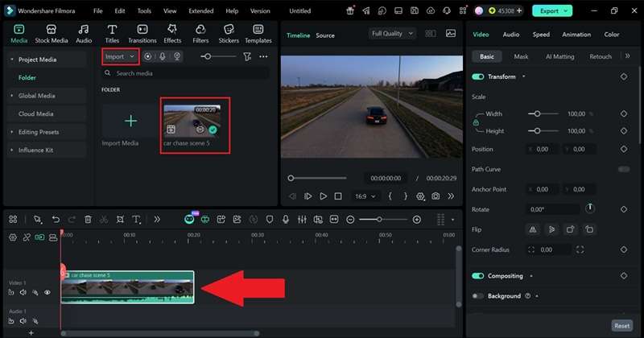Show more timeline tools with double chevron
The image size is (644, 338).
tap(157, 220)
